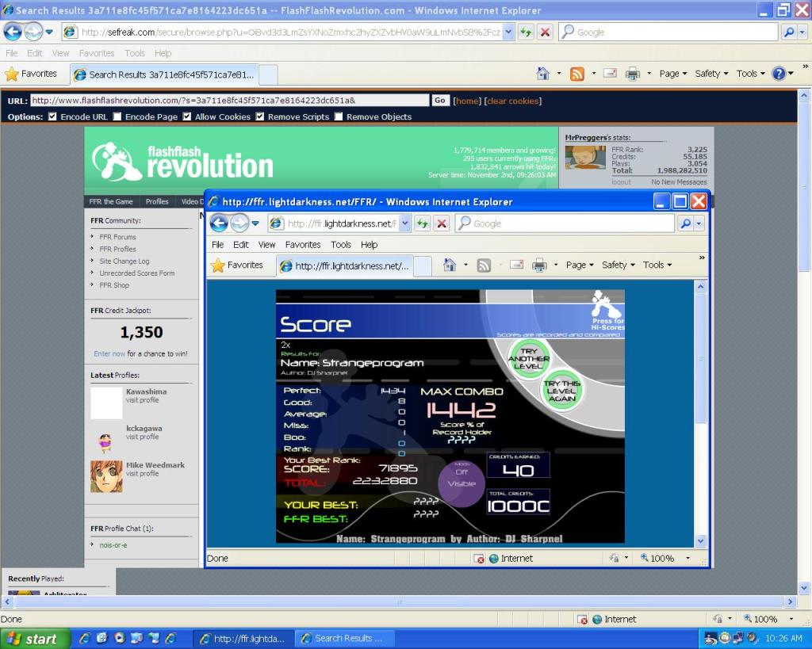Stop loading in main Search Results window
The width and height of the screenshot is (812, 649).
pyautogui.click(x=545, y=32)
